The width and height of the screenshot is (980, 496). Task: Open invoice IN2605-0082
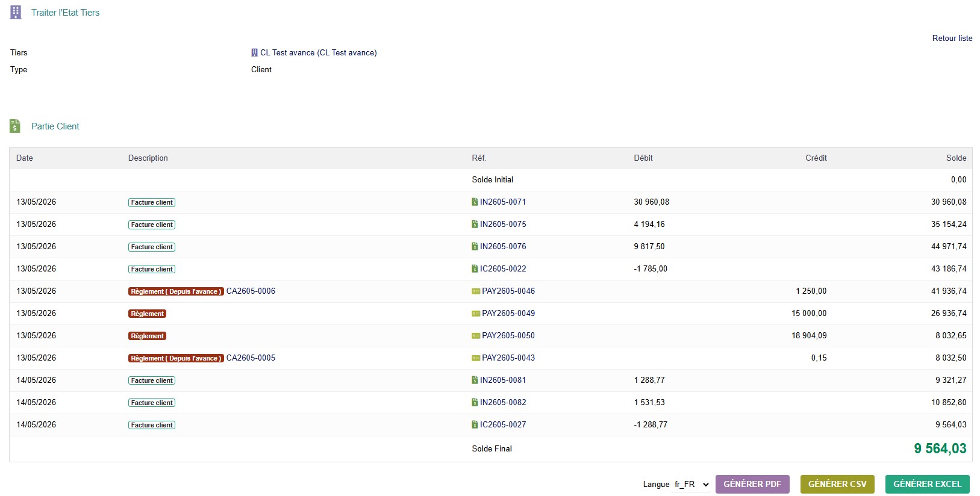[503, 402]
